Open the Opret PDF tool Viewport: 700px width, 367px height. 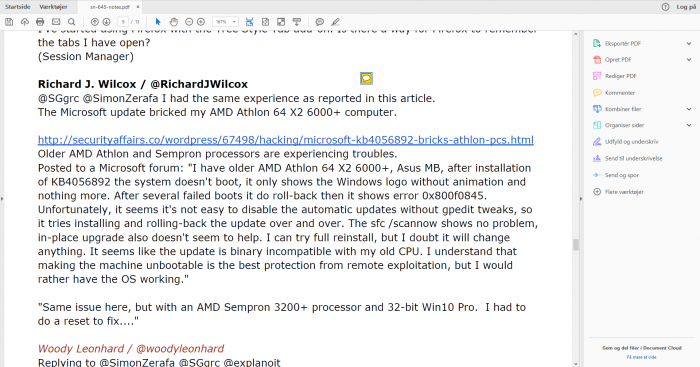tap(618, 59)
